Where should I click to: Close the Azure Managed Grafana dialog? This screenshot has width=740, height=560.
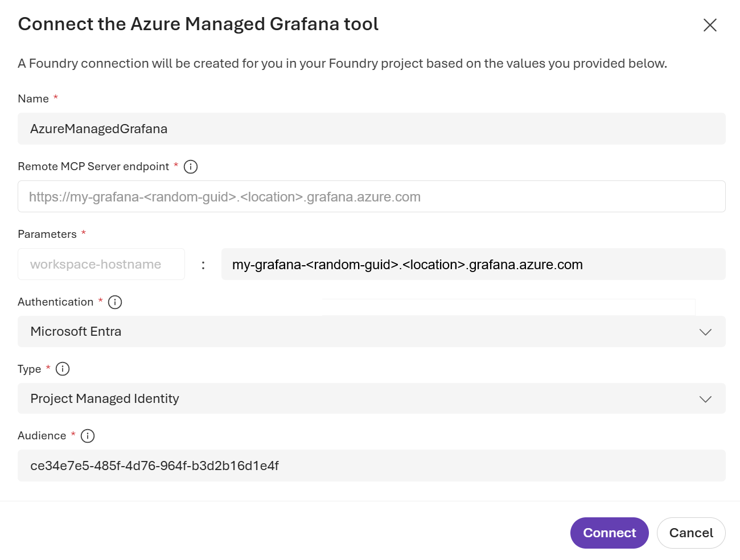[x=710, y=25]
